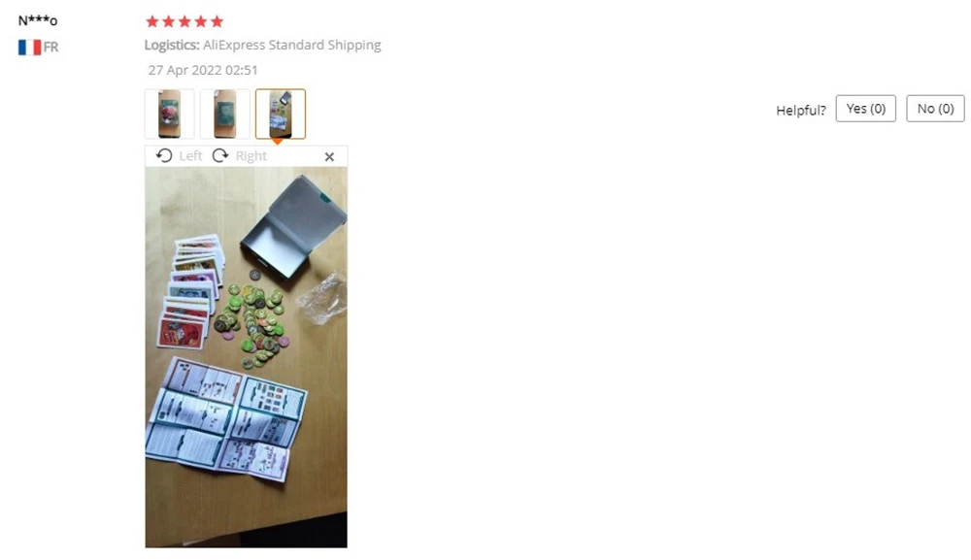The width and height of the screenshot is (971, 560).
Task: Open the first review photo thumbnail
Action: [170, 114]
